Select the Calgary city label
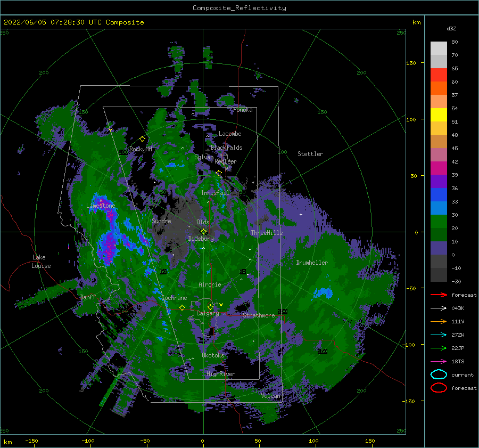The image size is (479, 448). [208, 313]
